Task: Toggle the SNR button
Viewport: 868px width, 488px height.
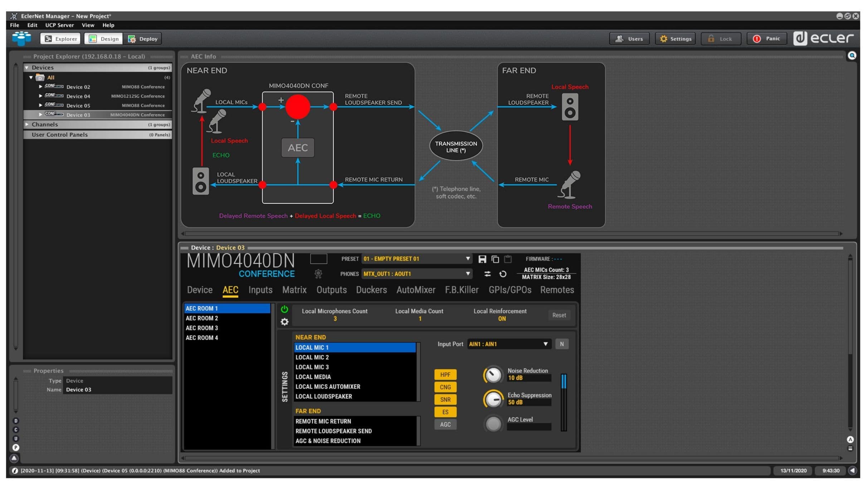Action: point(445,400)
